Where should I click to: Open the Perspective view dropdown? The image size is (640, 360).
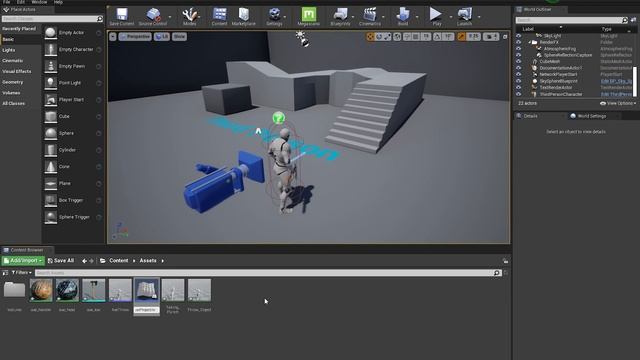click(135, 36)
